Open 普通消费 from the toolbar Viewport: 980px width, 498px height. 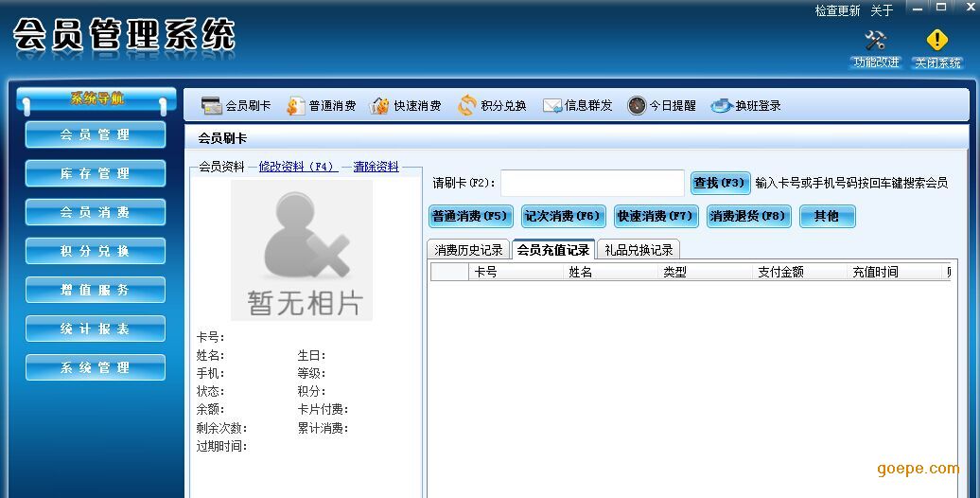click(322, 106)
